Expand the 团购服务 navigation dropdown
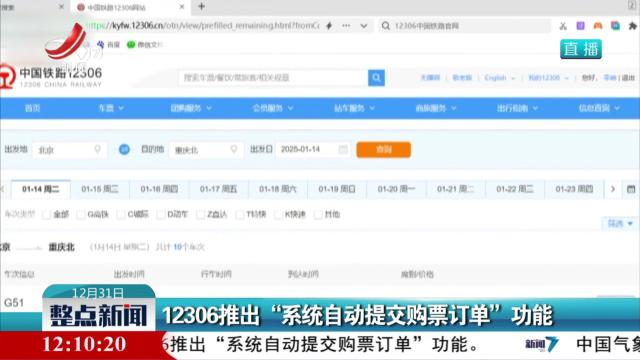Image resolution: width=640 pixels, height=360 pixels. click(191, 108)
